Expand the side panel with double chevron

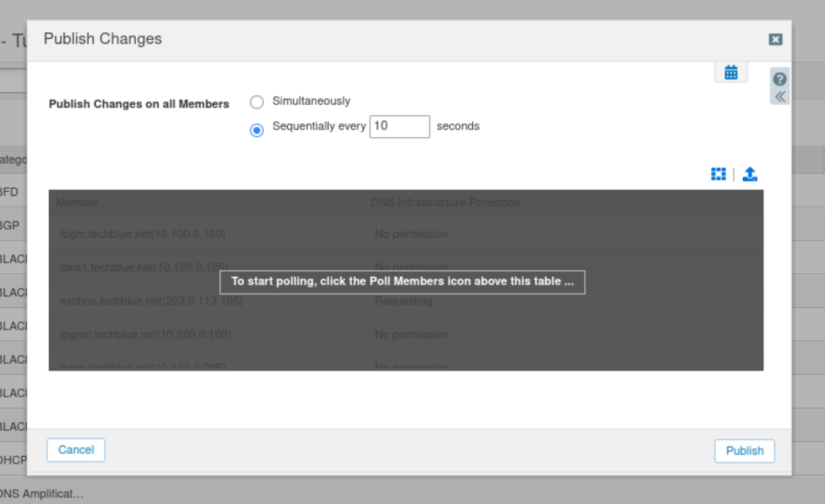point(780,97)
